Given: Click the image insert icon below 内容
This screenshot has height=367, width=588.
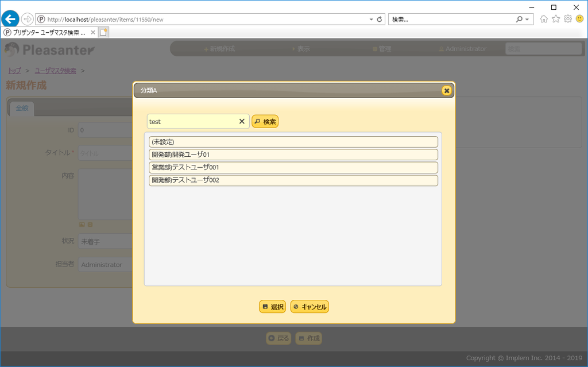Looking at the screenshot, I should click(x=82, y=225).
